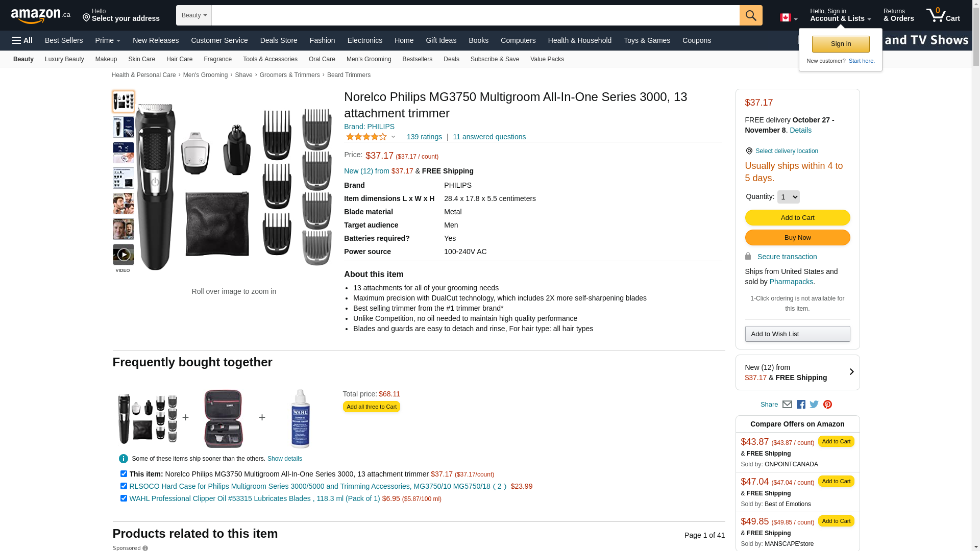Share the product via email icon
The width and height of the screenshot is (980, 551).
click(x=787, y=405)
